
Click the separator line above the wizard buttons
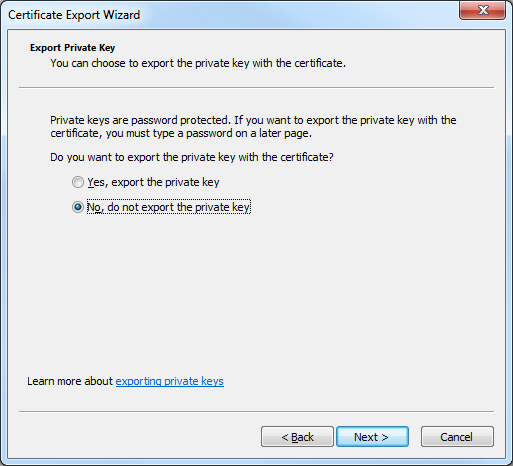click(257, 412)
